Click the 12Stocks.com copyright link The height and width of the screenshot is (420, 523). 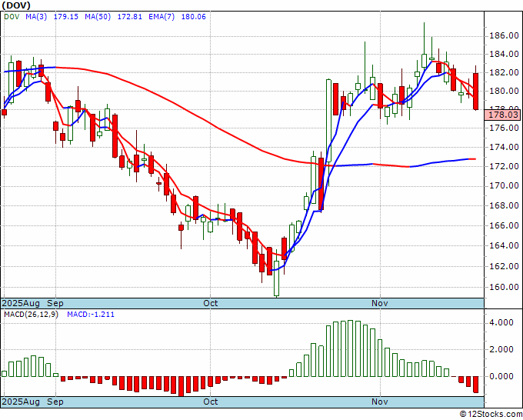[491, 414]
